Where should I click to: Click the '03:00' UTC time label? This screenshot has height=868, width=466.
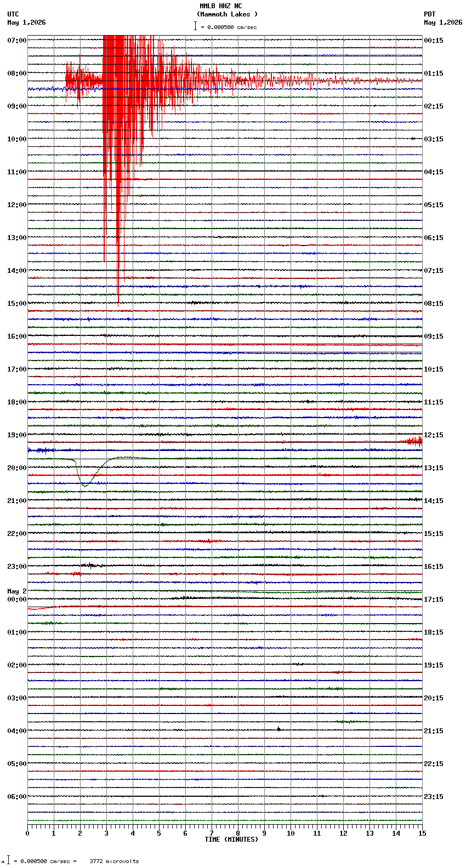pos(17,698)
